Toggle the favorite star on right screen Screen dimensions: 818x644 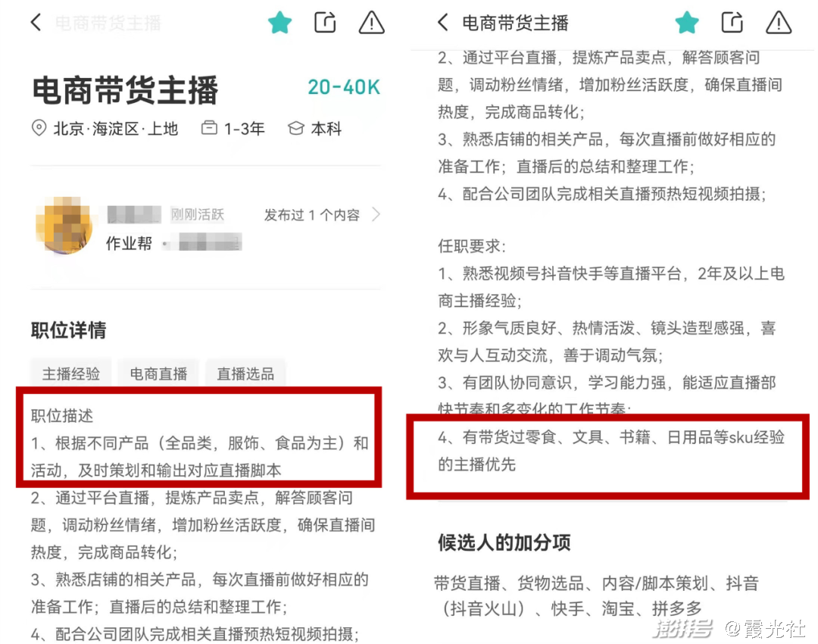[686, 23]
